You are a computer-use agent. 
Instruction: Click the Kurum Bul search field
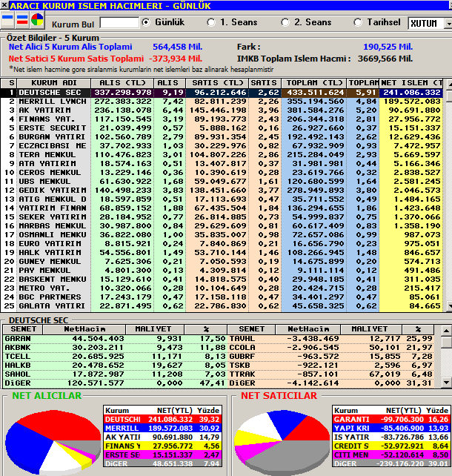(x=119, y=23)
